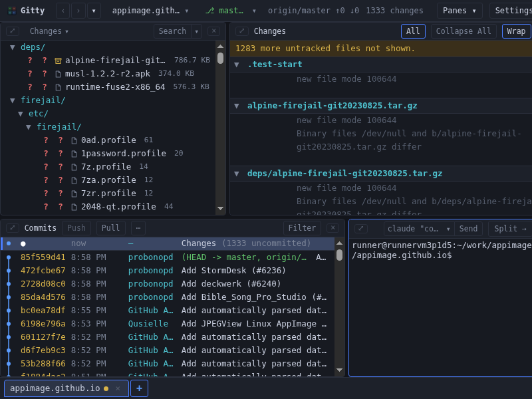Toggle the All button in diff pane
Viewport: 532px width, 399px height.
pyautogui.click(x=413, y=31)
